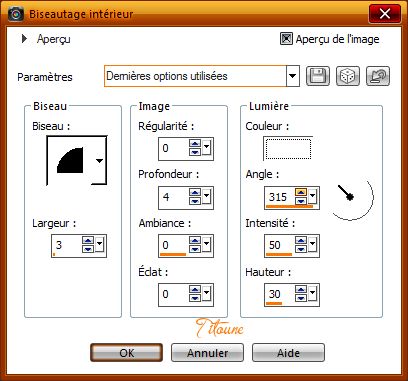Click into the Hauteur value field showing 30

[280, 295]
